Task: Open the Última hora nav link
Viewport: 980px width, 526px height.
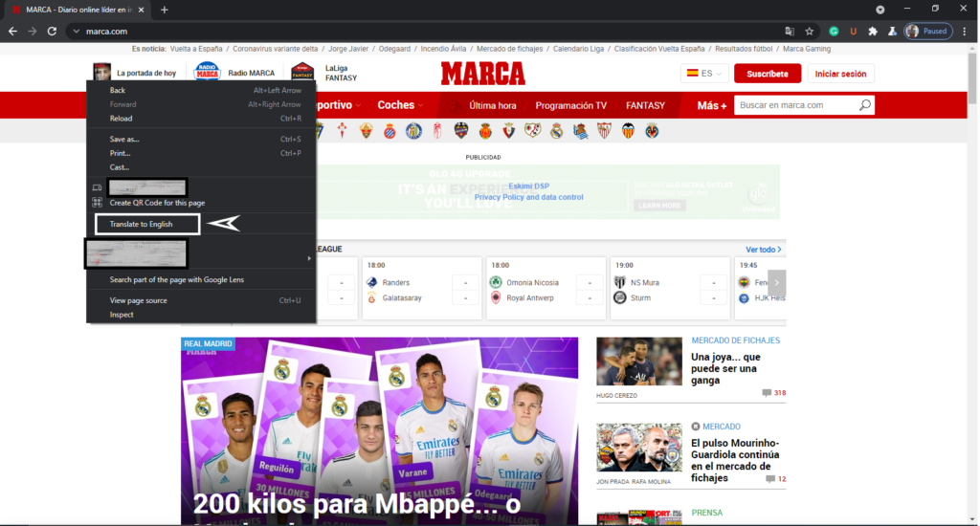Action: 493,105
